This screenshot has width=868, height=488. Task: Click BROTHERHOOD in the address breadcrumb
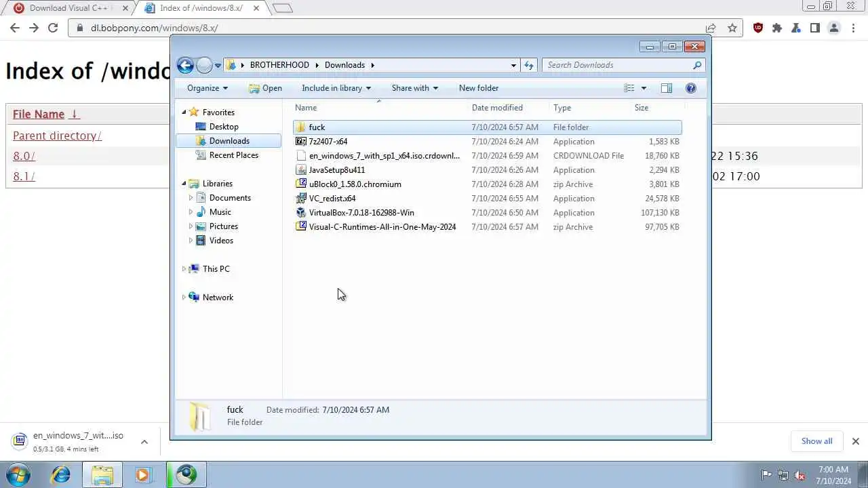(x=279, y=65)
